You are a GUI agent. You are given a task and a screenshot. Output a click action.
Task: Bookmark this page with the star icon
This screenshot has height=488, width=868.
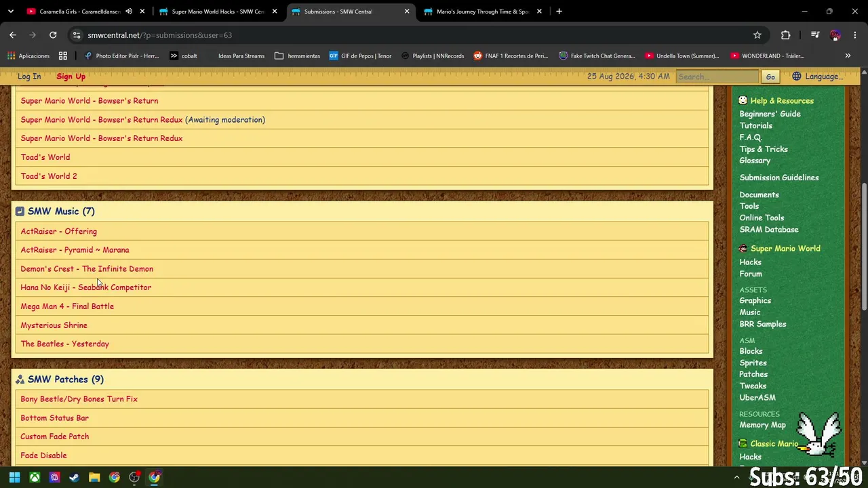(x=757, y=35)
